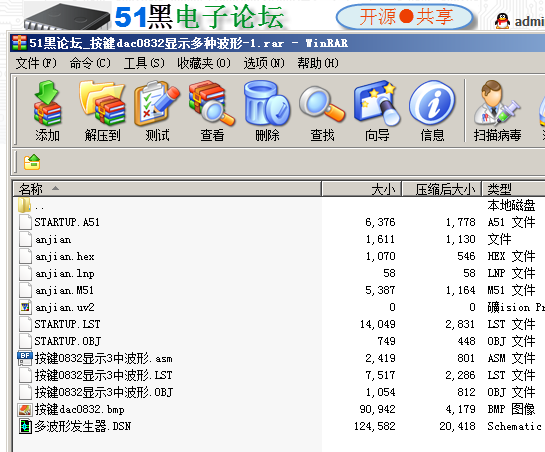This screenshot has width=545, height=452.
Task: Select file 按键0832显示3中波形.OBJ
Action: (x=104, y=392)
